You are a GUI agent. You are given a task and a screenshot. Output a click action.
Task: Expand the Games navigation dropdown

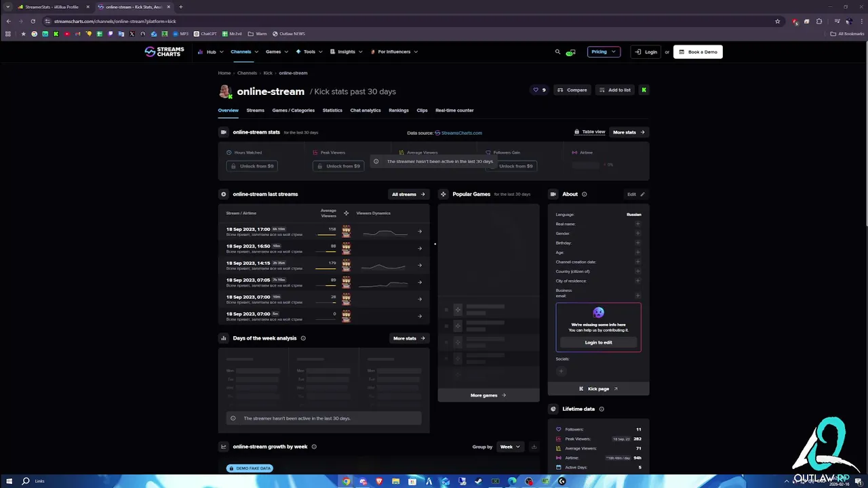[277, 52]
